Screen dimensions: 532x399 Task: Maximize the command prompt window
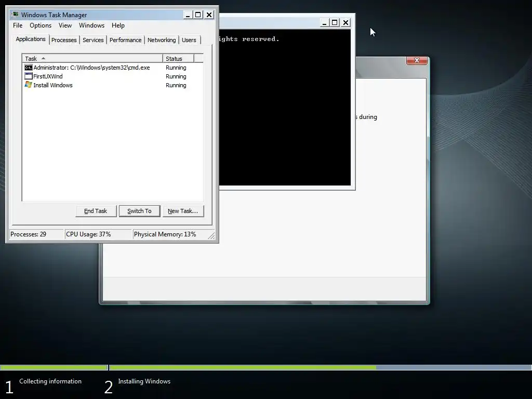tap(335, 23)
